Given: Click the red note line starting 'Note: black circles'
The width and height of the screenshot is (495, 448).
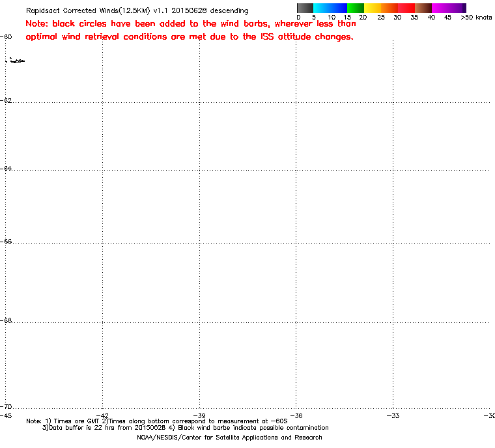Looking at the screenshot, I should (x=191, y=23).
